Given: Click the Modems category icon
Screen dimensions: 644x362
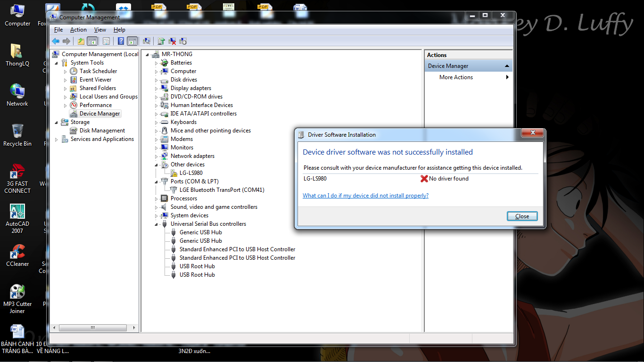Looking at the screenshot, I should pyautogui.click(x=165, y=139).
